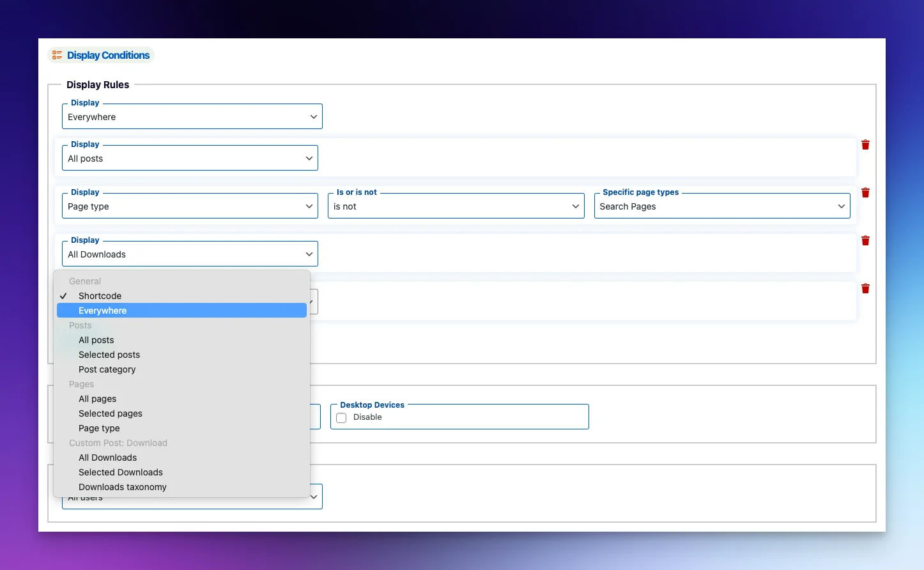Viewport: 924px width, 570px height.
Task: Select "Selected Downloads" under Custom Post: Download
Action: click(121, 472)
